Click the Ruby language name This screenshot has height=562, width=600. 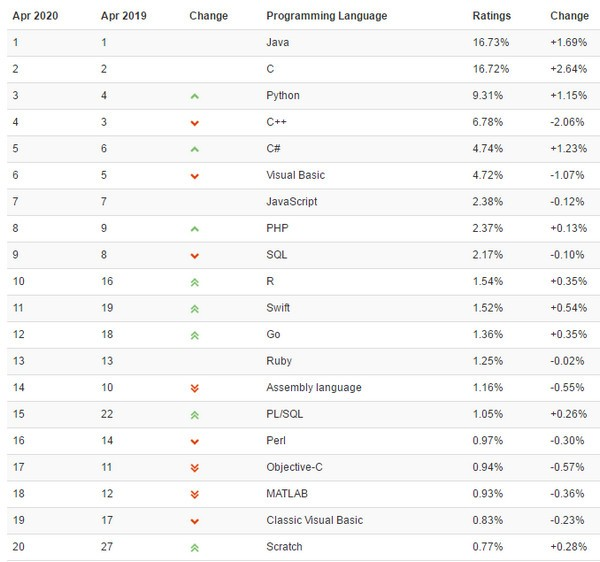click(x=279, y=361)
